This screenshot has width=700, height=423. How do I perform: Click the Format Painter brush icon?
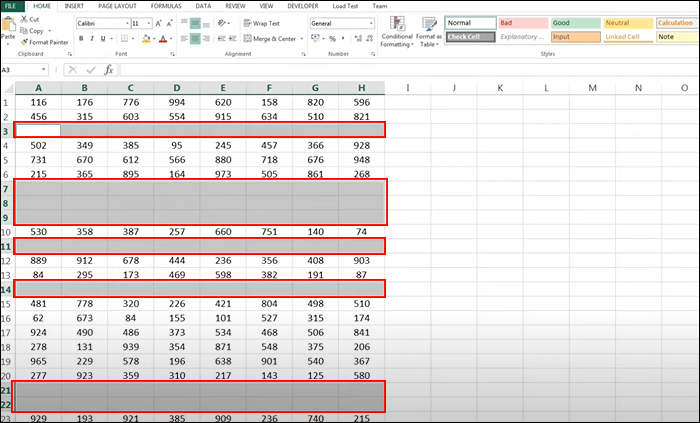click(x=24, y=42)
